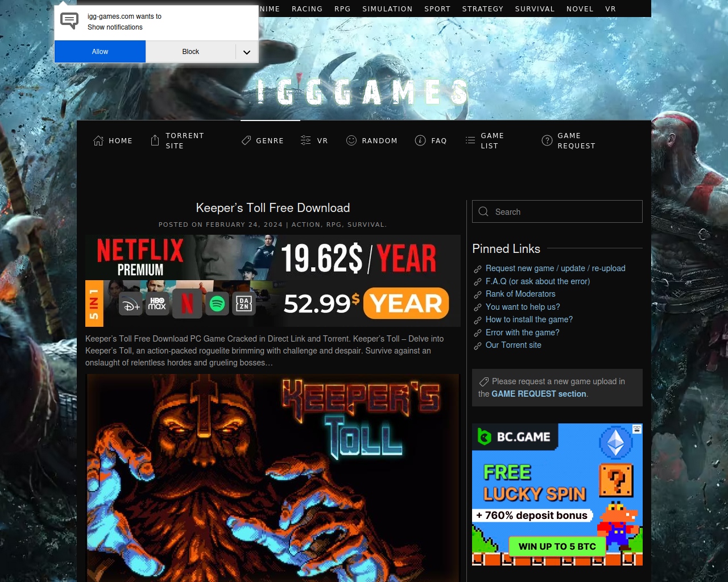This screenshot has height=582, width=728.
Task: Click the BC.GAME logo in the ad
Action: pos(515,436)
